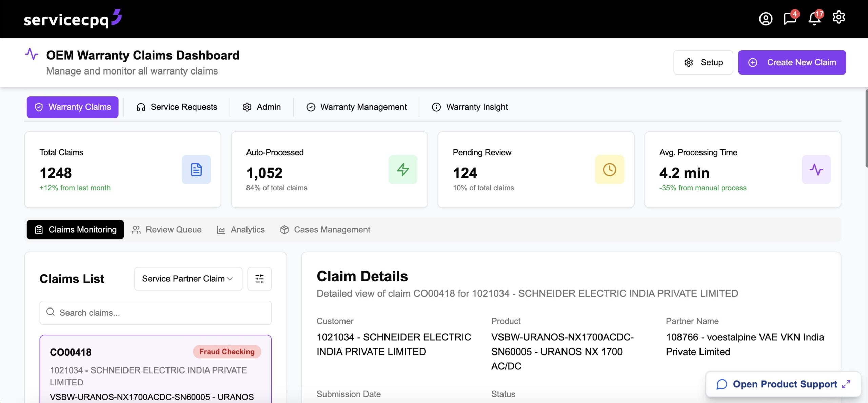Click the 1,052 auto-processed value

coord(264,173)
